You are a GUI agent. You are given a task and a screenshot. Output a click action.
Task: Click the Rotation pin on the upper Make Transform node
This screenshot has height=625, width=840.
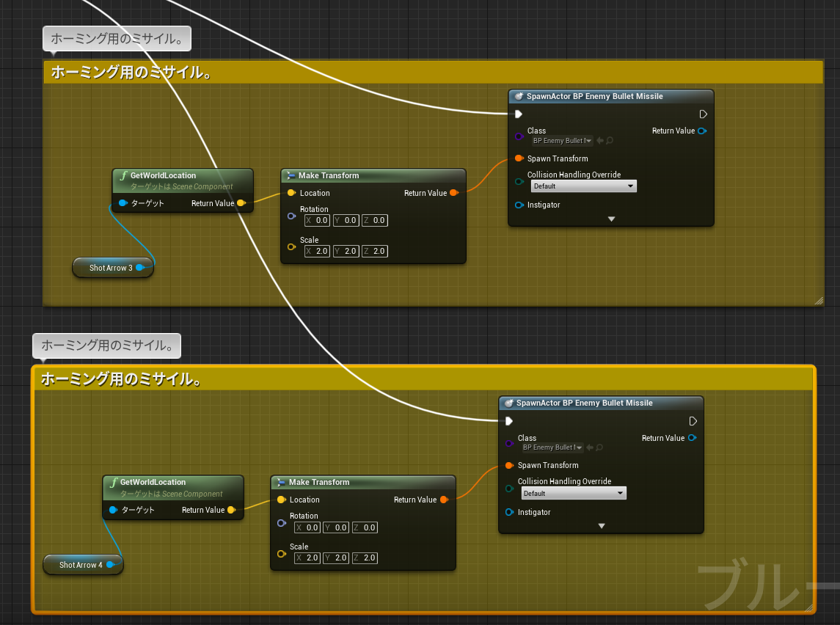291,216
